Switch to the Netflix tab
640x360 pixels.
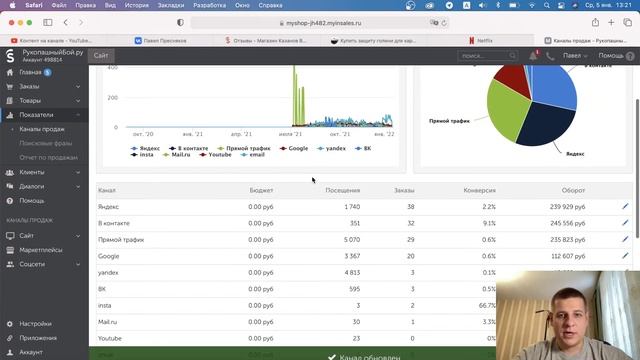click(481, 40)
